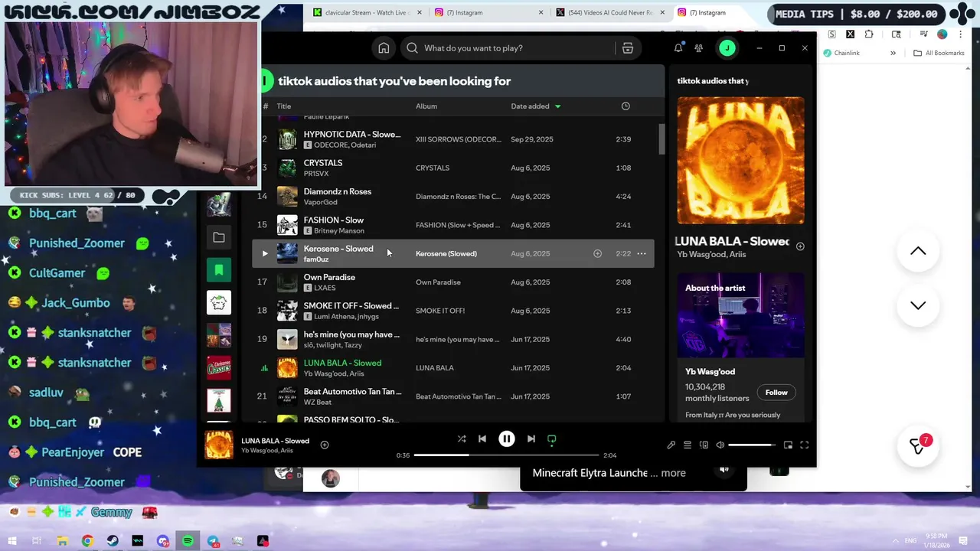Open Chainlink bookmark
This screenshot has height=551, width=980.
(x=841, y=53)
